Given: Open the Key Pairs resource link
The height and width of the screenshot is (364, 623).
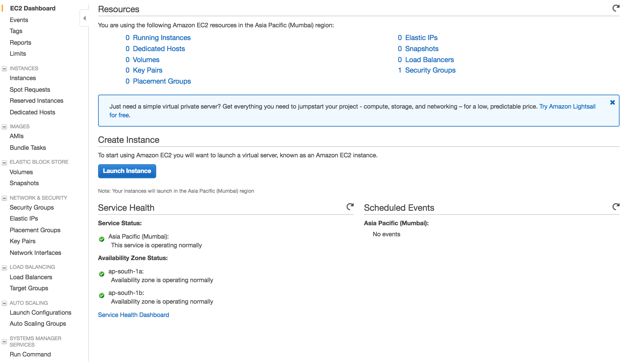Looking at the screenshot, I should click(x=147, y=70).
